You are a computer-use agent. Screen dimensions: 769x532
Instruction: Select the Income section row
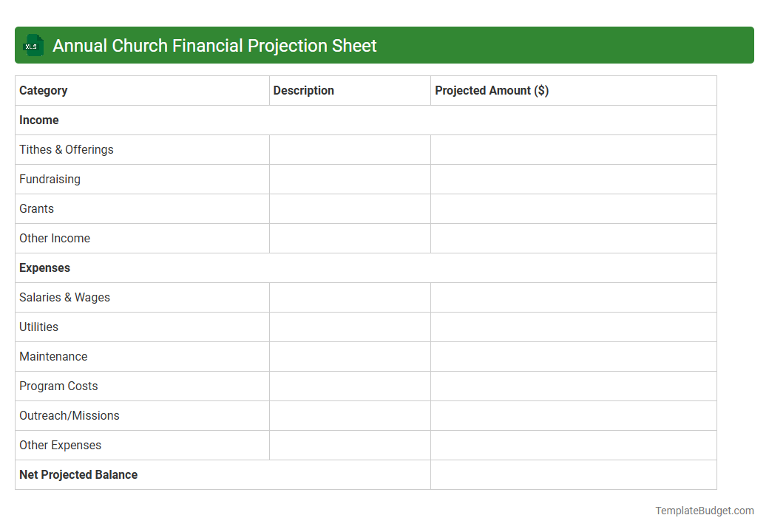[39, 120]
